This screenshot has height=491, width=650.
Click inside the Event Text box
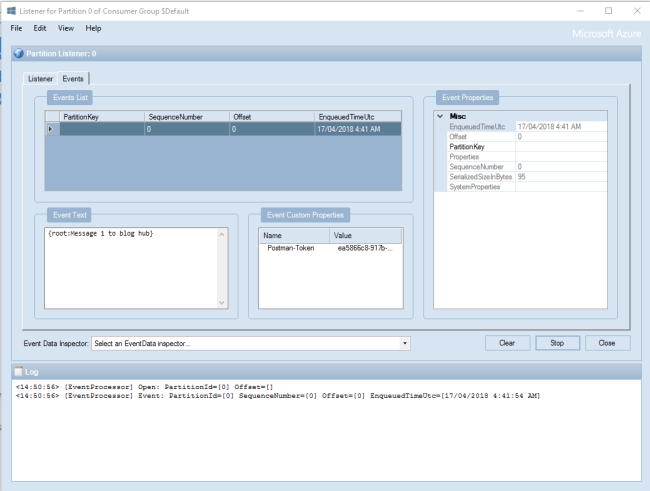coord(131,268)
